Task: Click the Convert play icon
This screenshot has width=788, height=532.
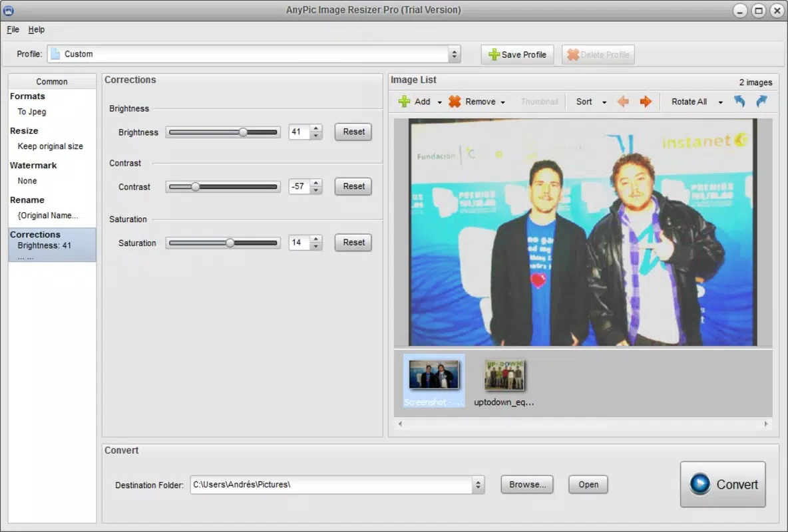Action: click(x=699, y=484)
